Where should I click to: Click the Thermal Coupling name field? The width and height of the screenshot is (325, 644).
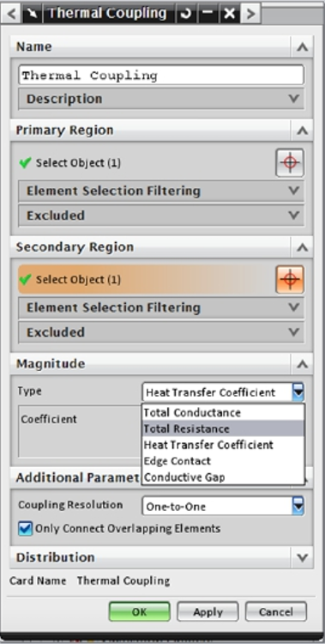[x=161, y=76]
